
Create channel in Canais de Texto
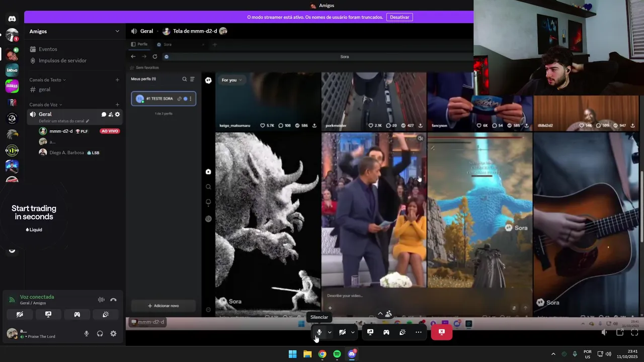point(117,80)
